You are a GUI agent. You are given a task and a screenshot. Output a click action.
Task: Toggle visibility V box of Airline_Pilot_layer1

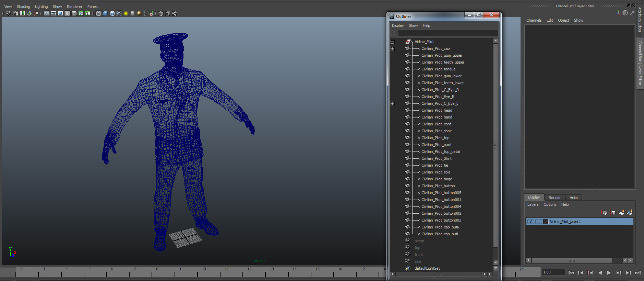coord(530,222)
